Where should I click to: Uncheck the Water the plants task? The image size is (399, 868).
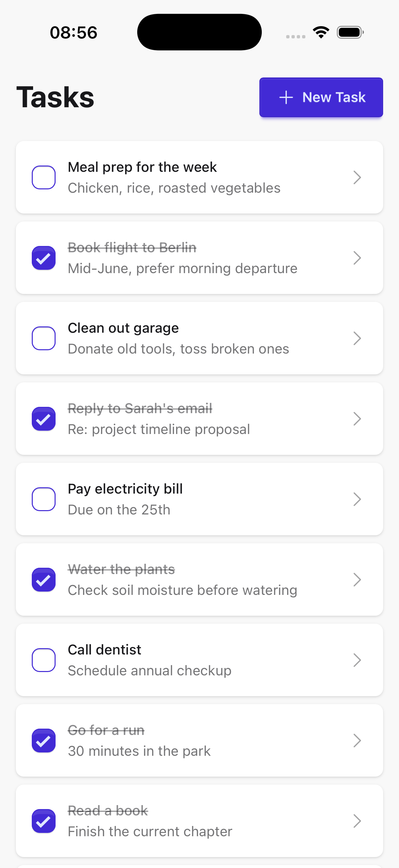point(44,580)
